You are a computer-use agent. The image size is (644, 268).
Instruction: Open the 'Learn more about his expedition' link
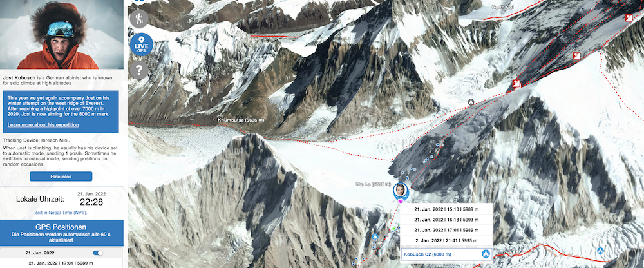43,124
